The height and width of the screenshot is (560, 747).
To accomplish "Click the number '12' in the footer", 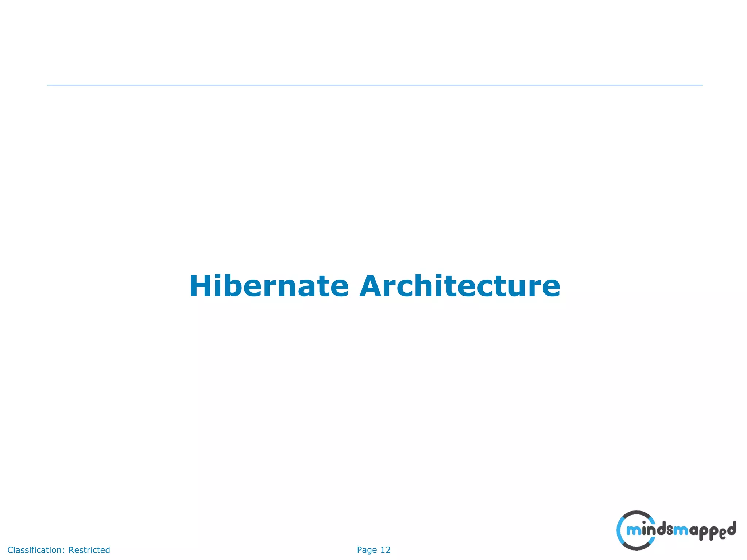I will [x=385, y=549].
